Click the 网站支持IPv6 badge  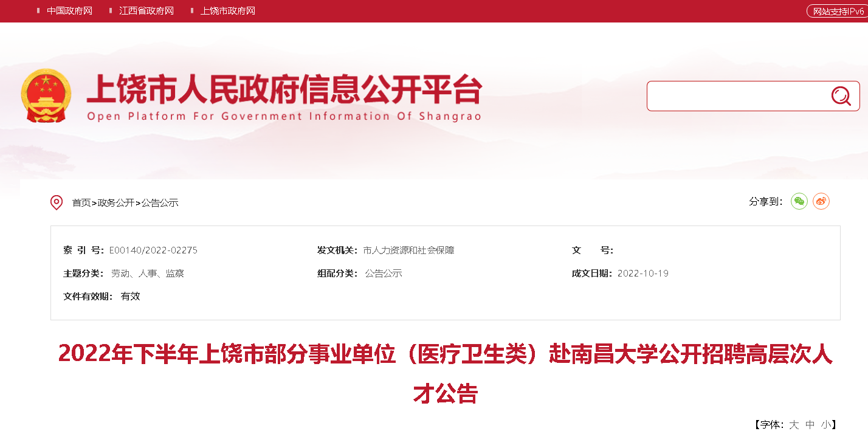click(837, 11)
